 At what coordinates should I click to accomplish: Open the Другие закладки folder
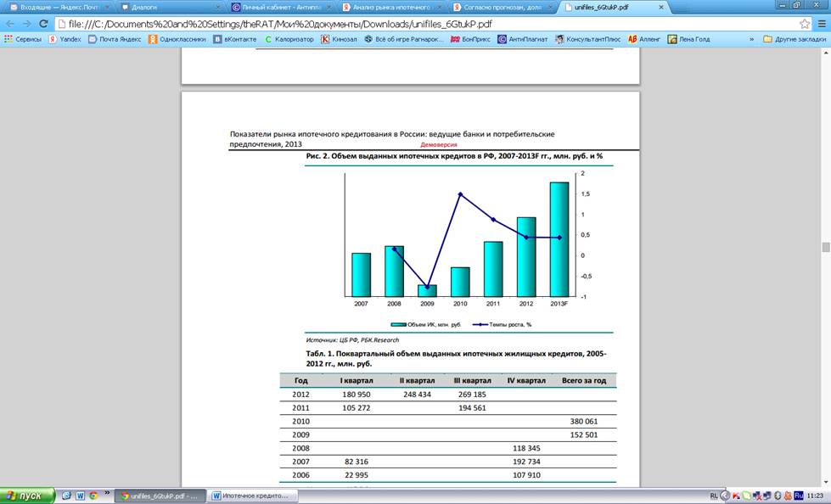(795, 39)
